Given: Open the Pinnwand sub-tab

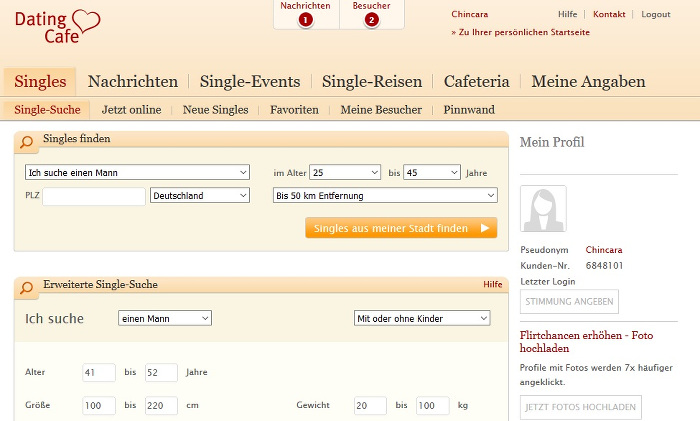Looking at the screenshot, I should pyautogui.click(x=469, y=110).
